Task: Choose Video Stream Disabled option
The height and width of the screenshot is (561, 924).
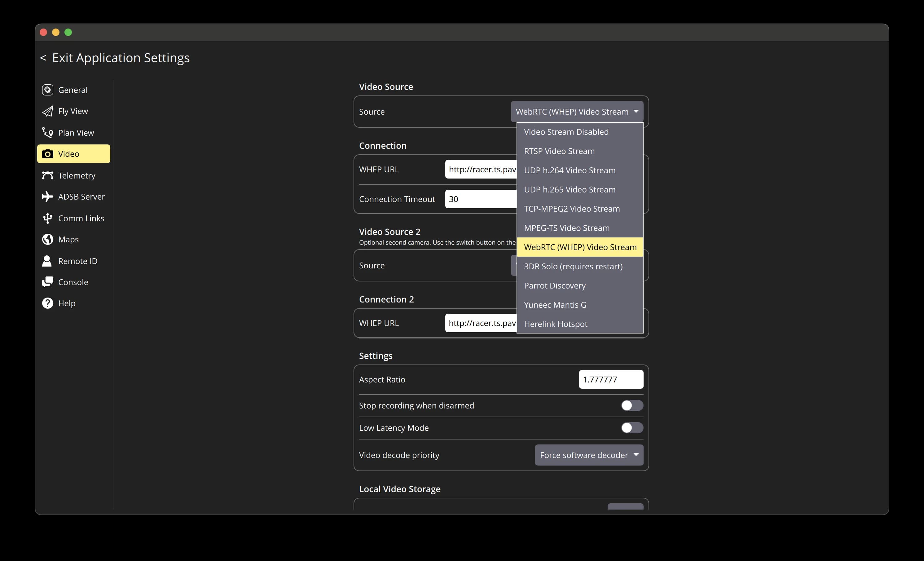Action: 580,132
